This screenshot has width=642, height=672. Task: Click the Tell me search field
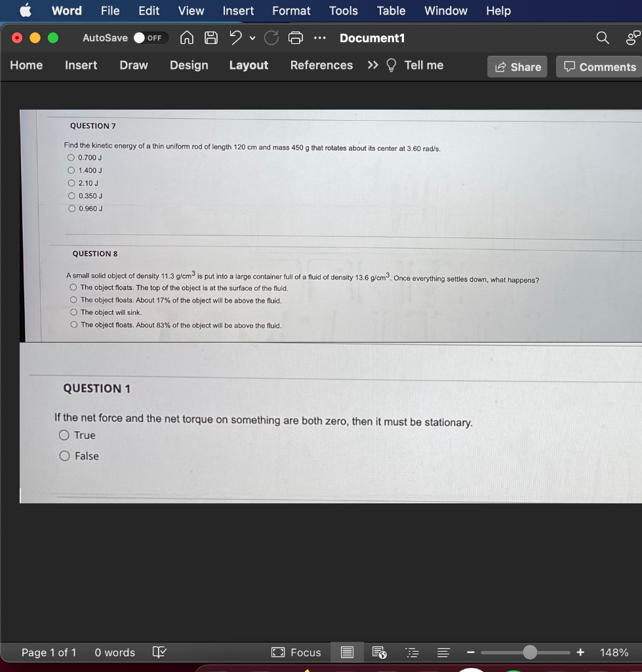point(424,65)
